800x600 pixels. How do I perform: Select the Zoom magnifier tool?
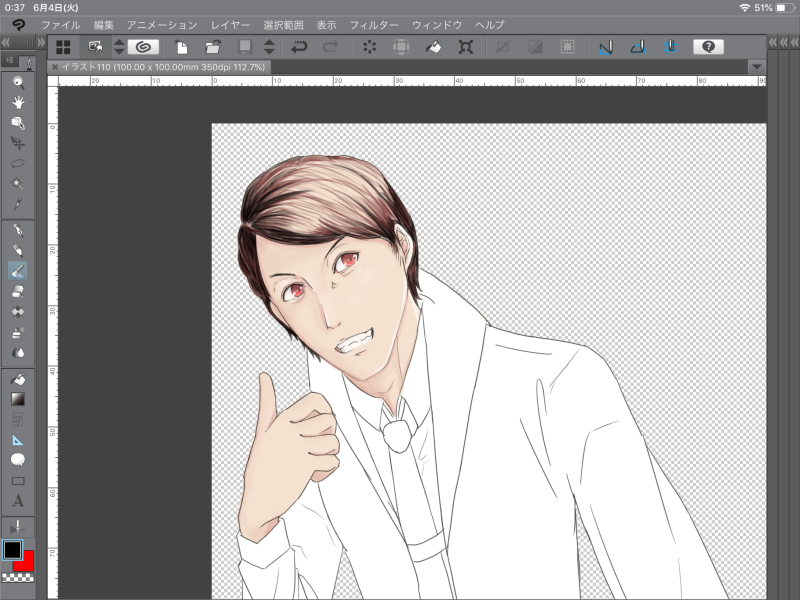tap(17, 82)
